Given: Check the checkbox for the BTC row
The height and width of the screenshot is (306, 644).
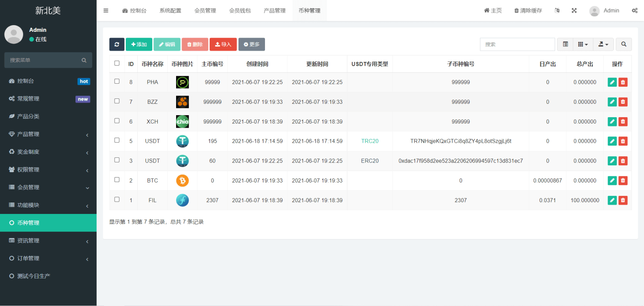Looking at the screenshot, I should [x=117, y=180].
